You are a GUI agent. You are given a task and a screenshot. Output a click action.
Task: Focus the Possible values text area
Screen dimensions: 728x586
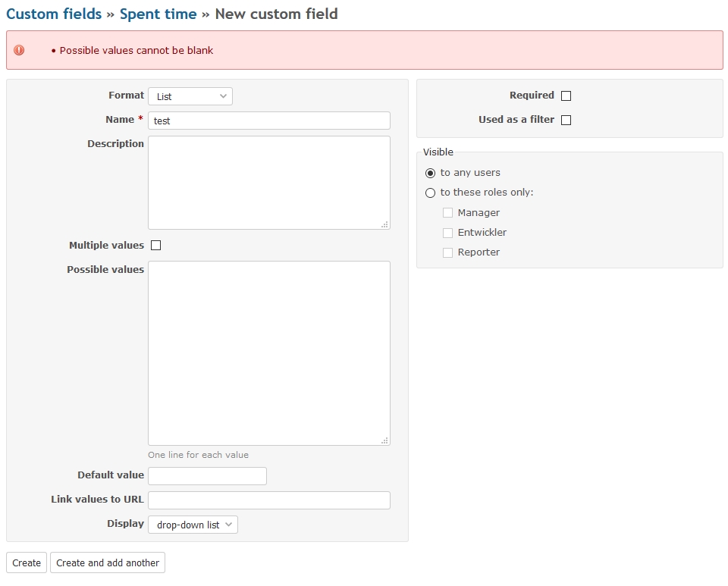(x=269, y=353)
